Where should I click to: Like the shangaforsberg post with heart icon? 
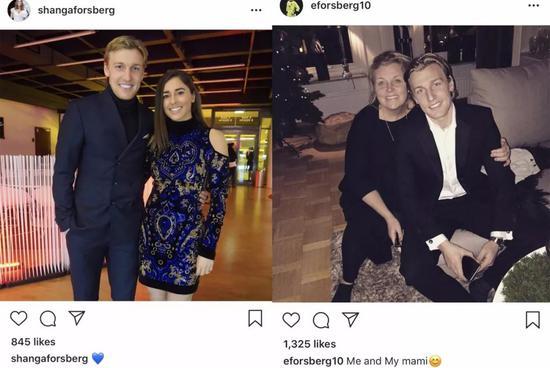tap(19, 319)
